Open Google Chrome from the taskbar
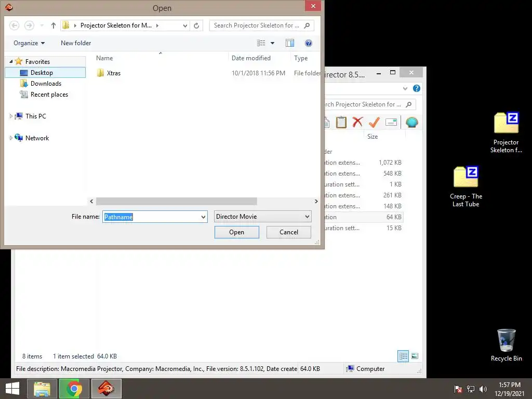532x399 pixels. tap(74, 389)
